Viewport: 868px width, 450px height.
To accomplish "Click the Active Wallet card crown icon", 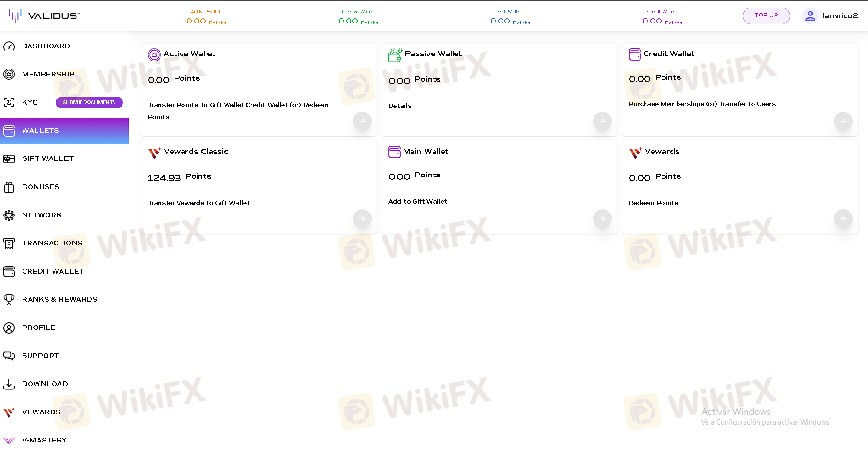I will [154, 55].
